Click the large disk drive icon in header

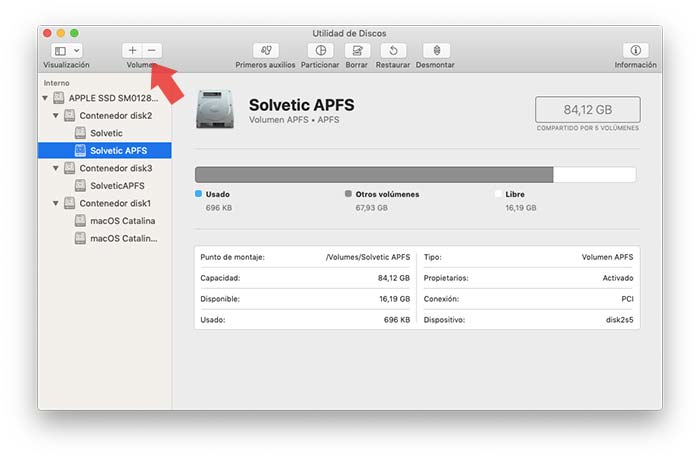coord(215,109)
